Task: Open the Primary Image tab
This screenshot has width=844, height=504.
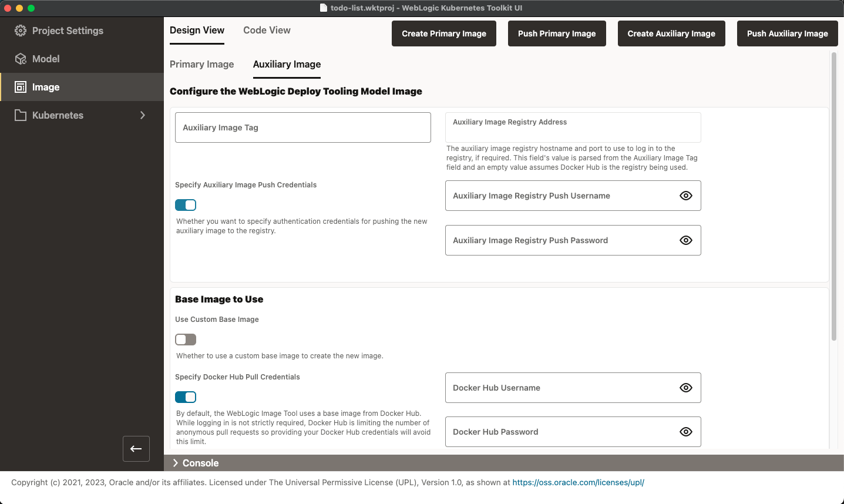Action: (201, 65)
